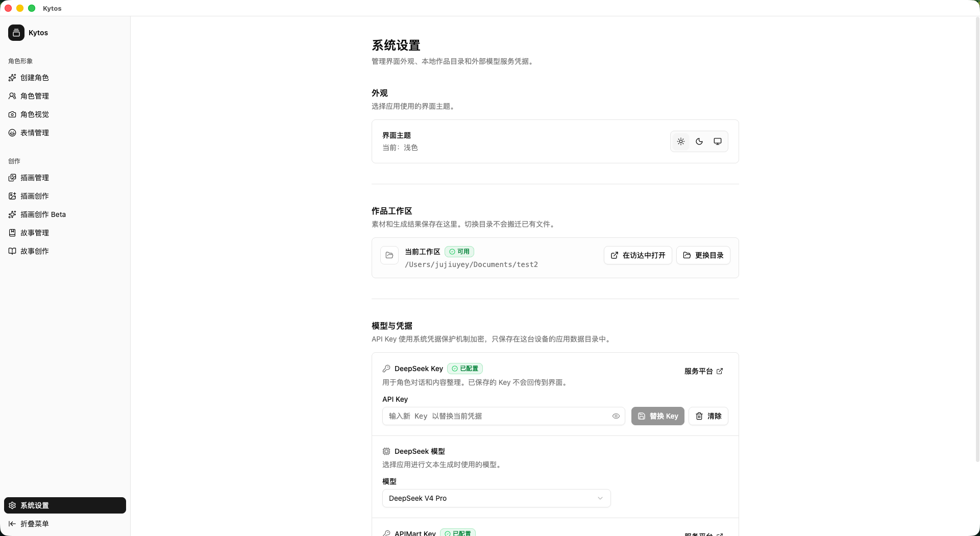Viewport: 980px width, 536px height.
Task: Open 创建角色 in the sidebar
Action: (x=65, y=78)
